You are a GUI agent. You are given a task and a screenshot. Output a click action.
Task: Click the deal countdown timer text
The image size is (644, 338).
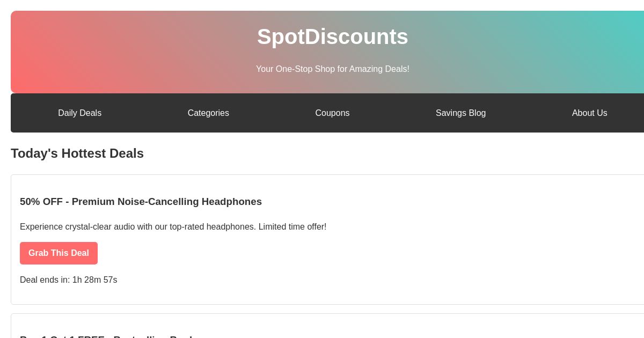(68, 280)
